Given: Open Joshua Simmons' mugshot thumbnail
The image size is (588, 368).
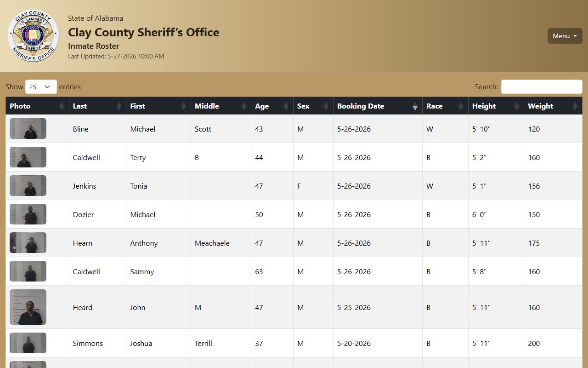Looking at the screenshot, I should coord(28,343).
